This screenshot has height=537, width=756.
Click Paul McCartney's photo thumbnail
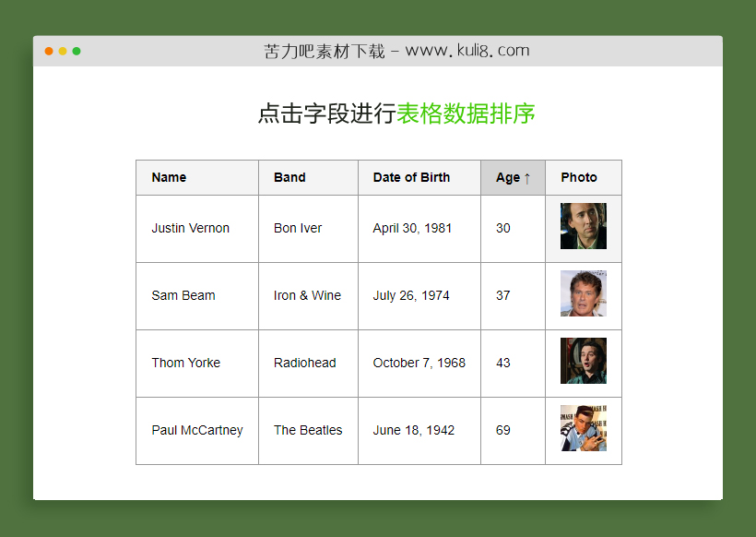click(x=584, y=429)
